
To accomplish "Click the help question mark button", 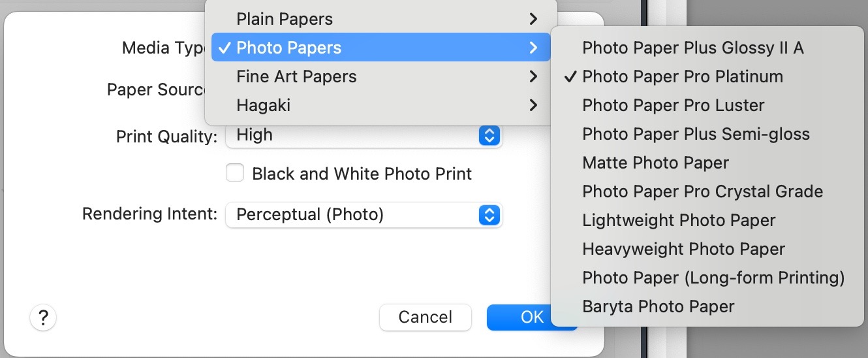I will click(x=43, y=317).
